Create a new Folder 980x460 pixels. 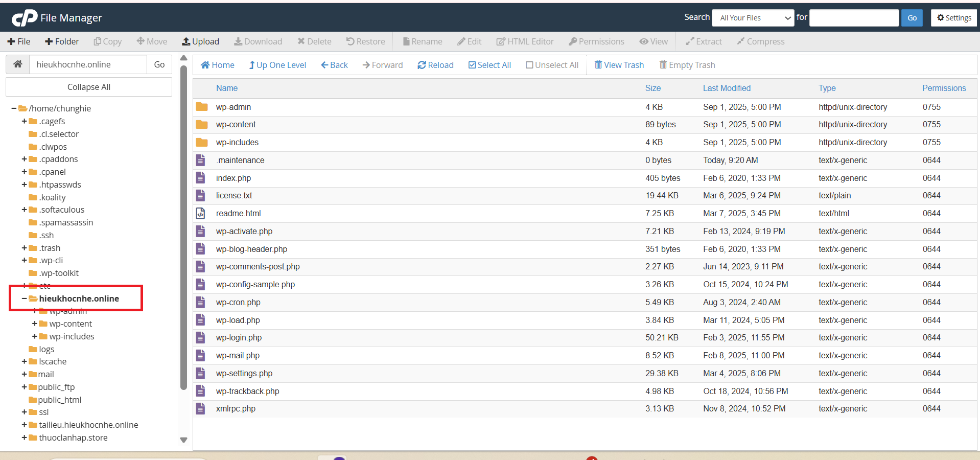tap(62, 41)
